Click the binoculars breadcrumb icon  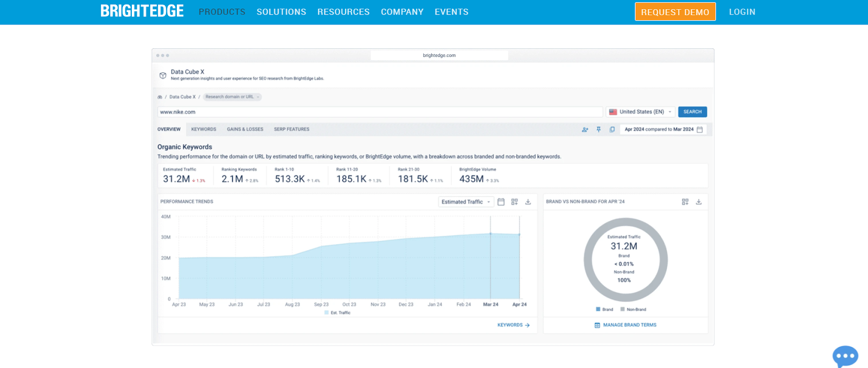159,97
